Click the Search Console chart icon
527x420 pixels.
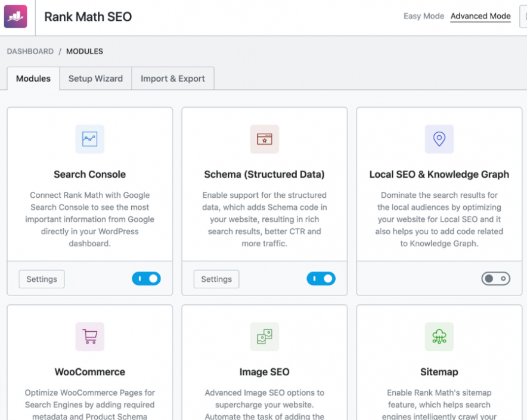click(x=89, y=139)
